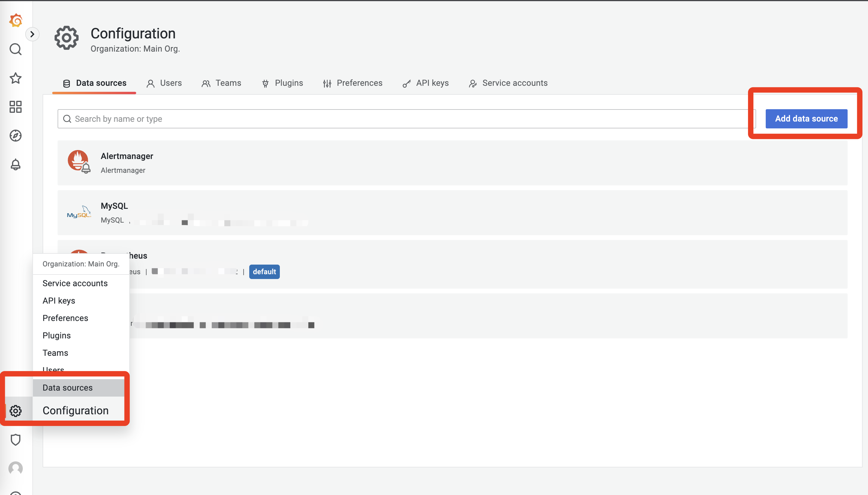Viewport: 868px width, 495px height.
Task: Select Plugins in popup menu
Action: point(56,335)
